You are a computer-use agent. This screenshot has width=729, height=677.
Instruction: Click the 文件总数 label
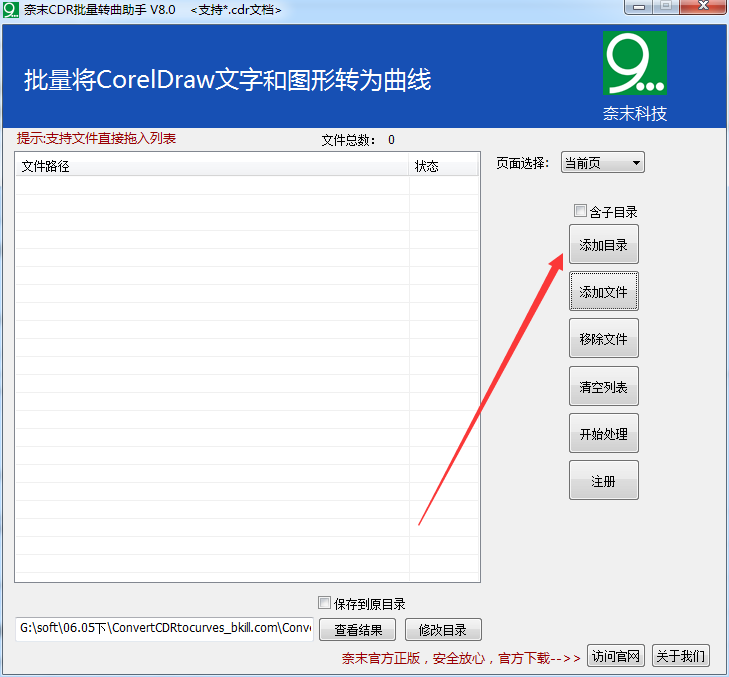348,140
